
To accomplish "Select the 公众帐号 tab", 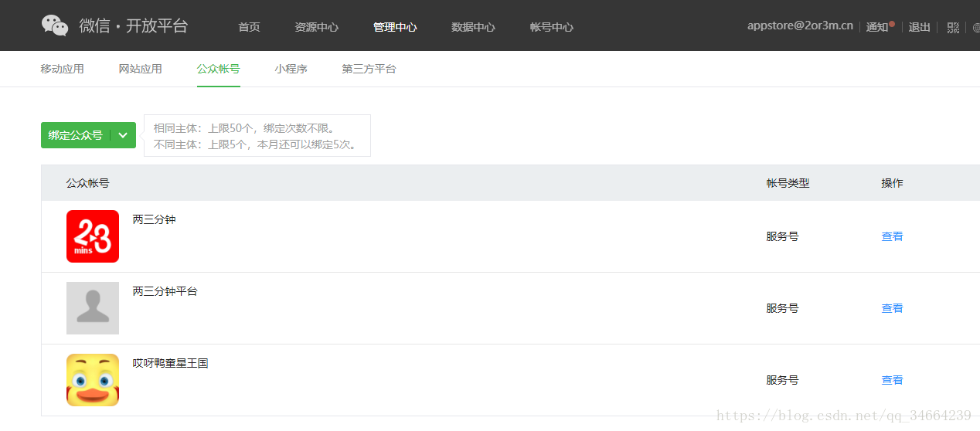I will click(x=219, y=69).
